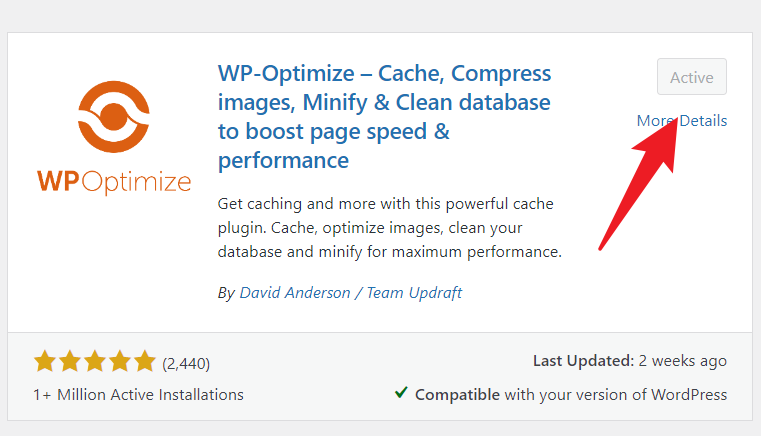Visit the David Anderson / Team Updraft author link
This screenshot has width=761, height=436.
coord(351,293)
